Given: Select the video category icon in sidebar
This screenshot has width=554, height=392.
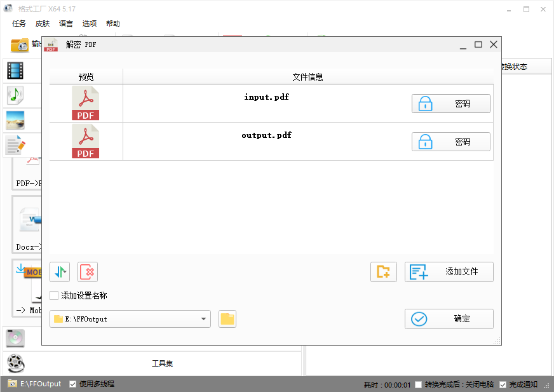Looking at the screenshot, I should tap(15, 71).
